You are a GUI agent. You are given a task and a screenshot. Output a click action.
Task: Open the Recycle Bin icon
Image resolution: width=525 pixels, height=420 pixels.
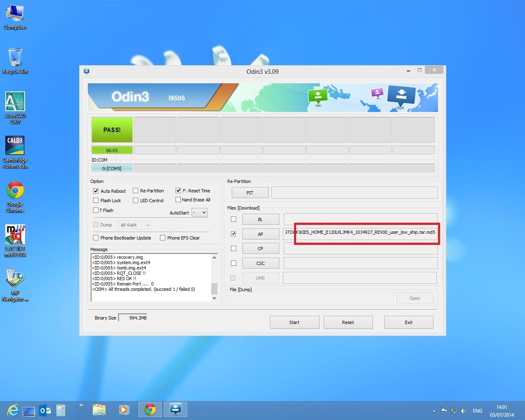[15, 61]
